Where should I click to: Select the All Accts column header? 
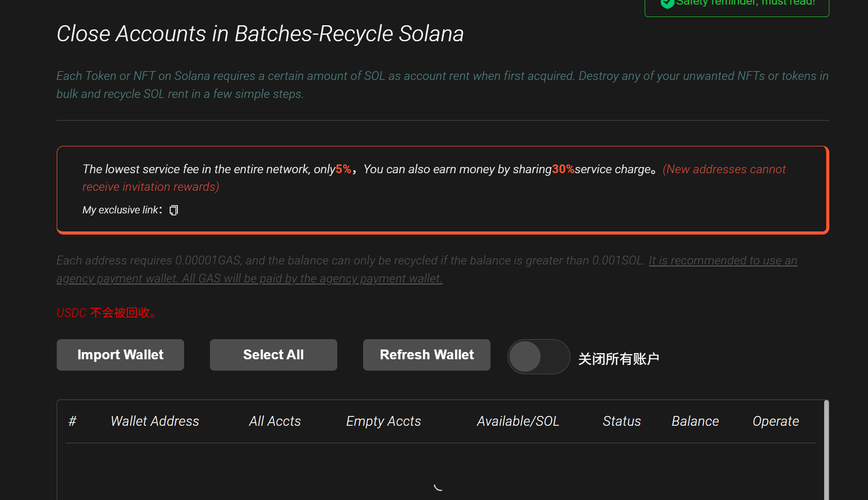point(274,421)
